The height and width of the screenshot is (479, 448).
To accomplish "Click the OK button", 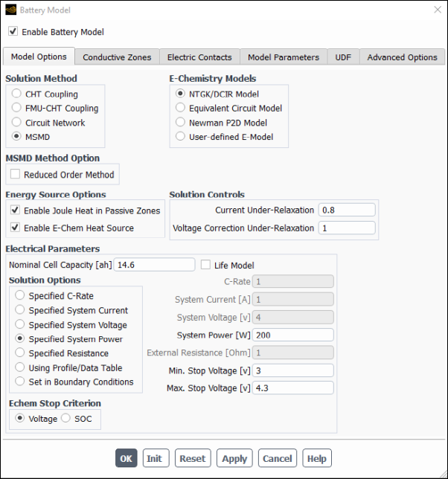I will point(127,458).
